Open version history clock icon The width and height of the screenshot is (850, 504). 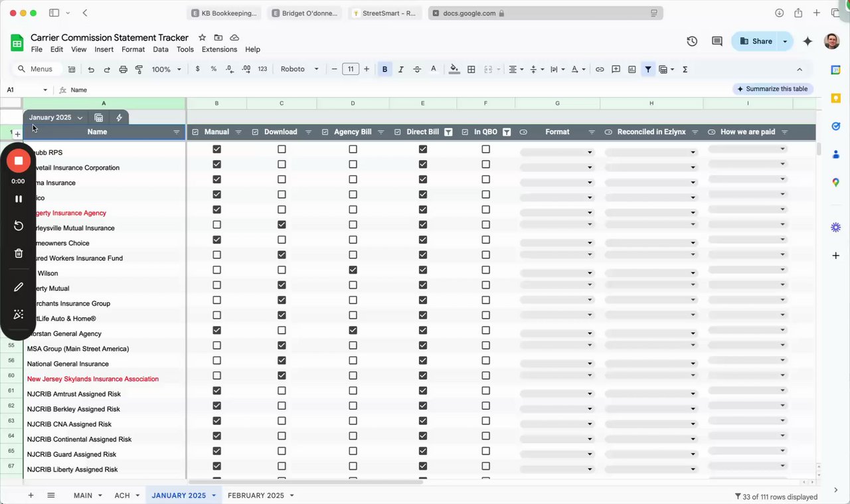coord(692,41)
